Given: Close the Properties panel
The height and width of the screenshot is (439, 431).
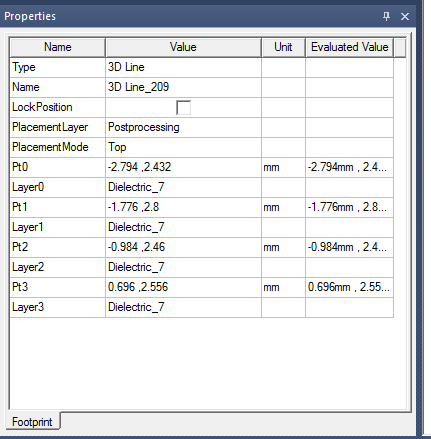Looking at the screenshot, I should (405, 16).
